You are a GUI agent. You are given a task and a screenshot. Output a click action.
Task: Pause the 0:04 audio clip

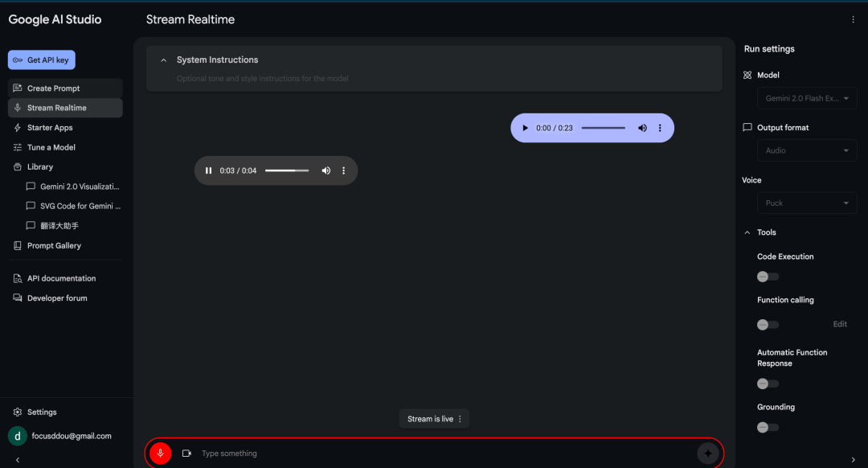pos(208,170)
